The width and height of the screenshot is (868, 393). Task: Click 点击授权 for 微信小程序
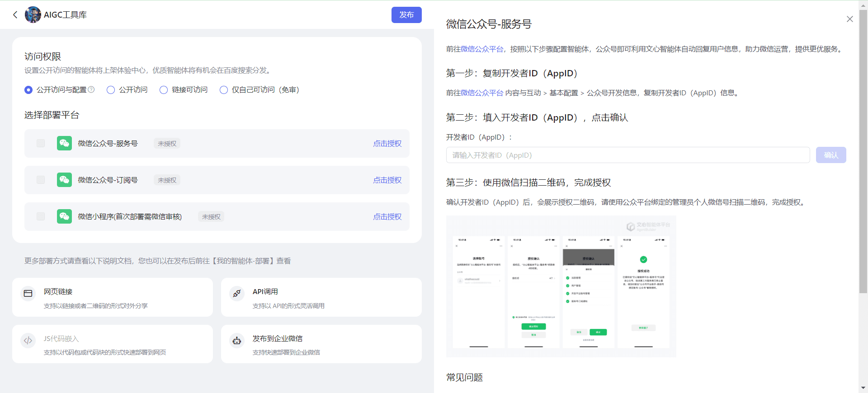(387, 216)
